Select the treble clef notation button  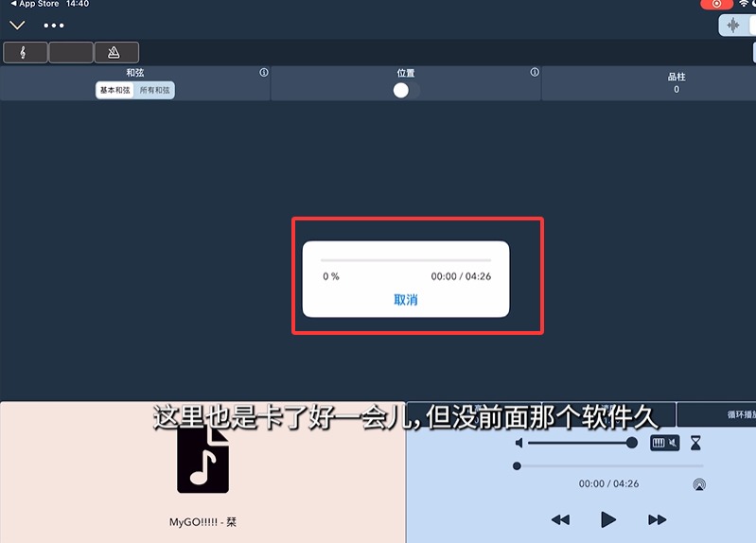(x=26, y=53)
